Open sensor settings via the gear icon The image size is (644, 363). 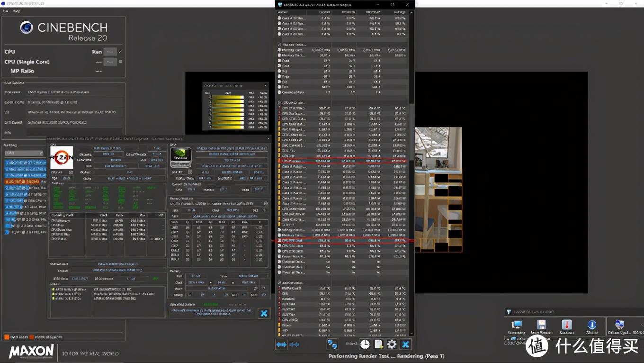pos(392,345)
